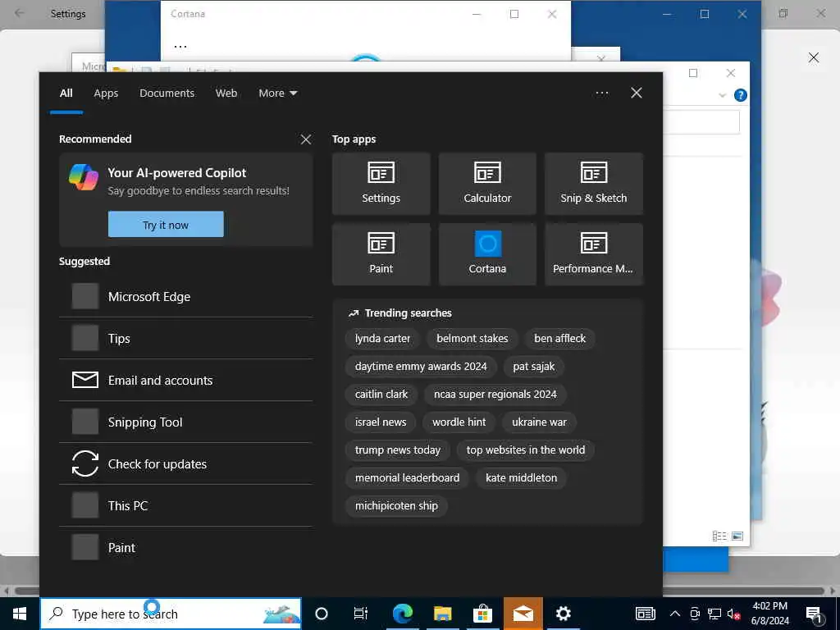Search trending topic lynda carter

382,339
